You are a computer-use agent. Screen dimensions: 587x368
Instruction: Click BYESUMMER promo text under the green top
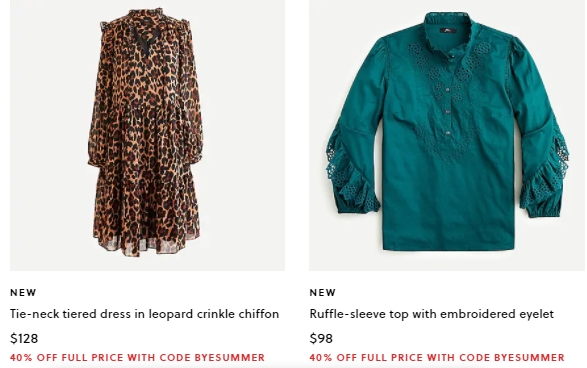(x=437, y=358)
